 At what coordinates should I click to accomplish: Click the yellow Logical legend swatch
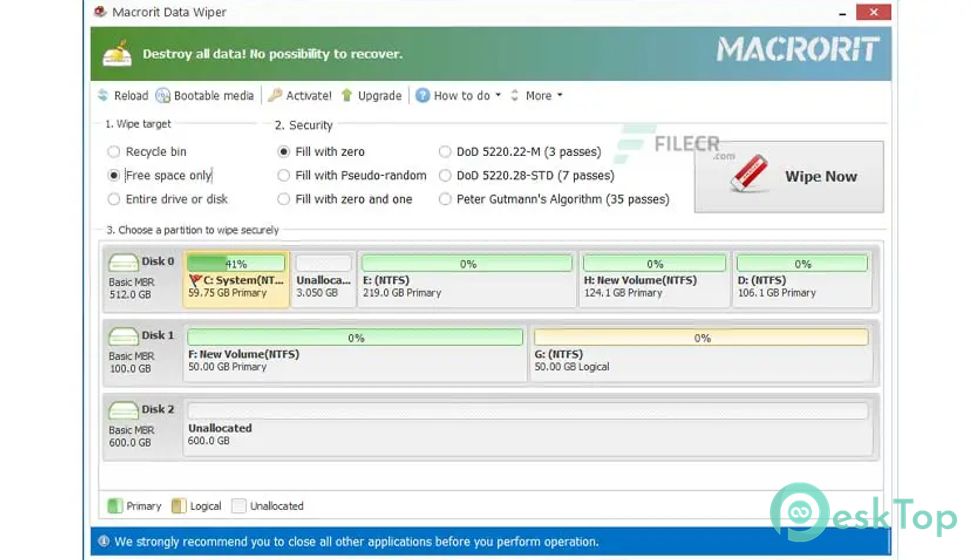pyautogui.click(x=179, y=506)
